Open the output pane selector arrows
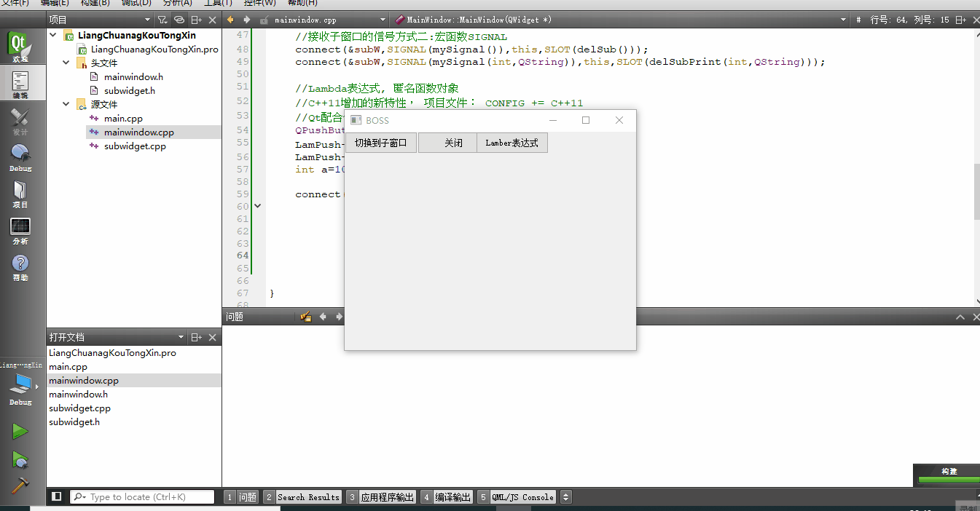The width and height of the screenshot is (980, 511). click(566, 497)
